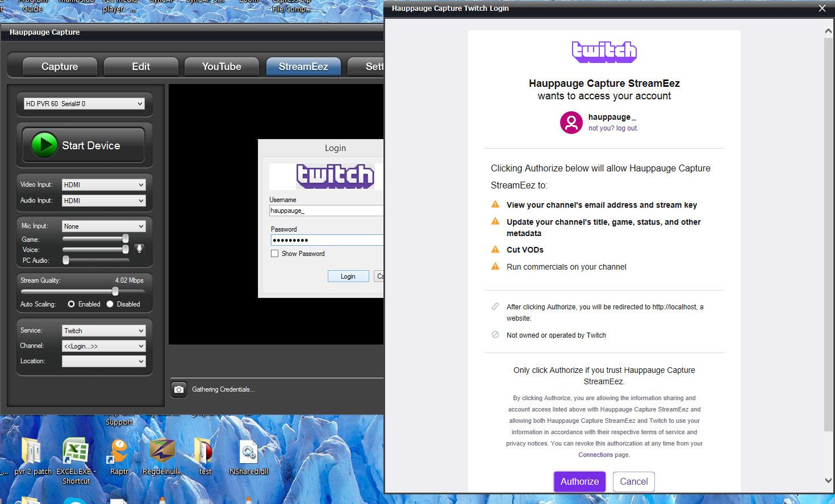Click the Twitch logo in authorization page
Image resolution: width=835 pixels, height=504 pixels.
pos(604,52)
